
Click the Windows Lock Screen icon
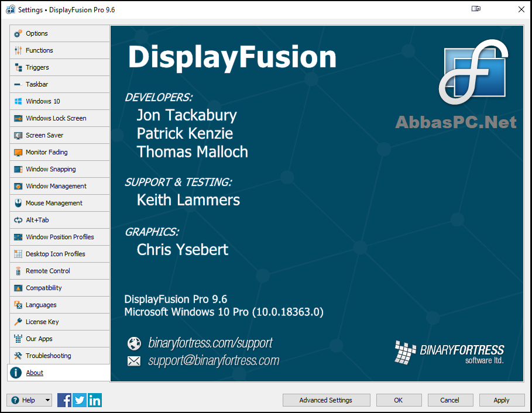(x=18, y=118)
